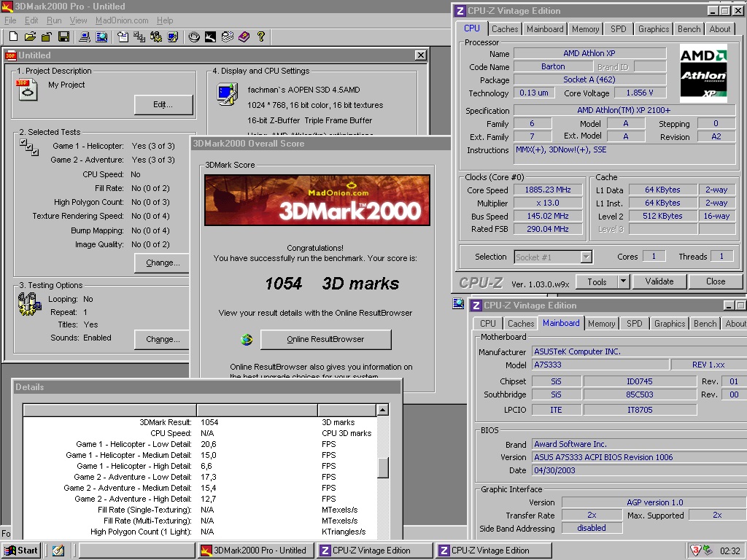Click the Tools button in CPU-Z
This screenshot has width=747, height=560.
click(597, 281)
